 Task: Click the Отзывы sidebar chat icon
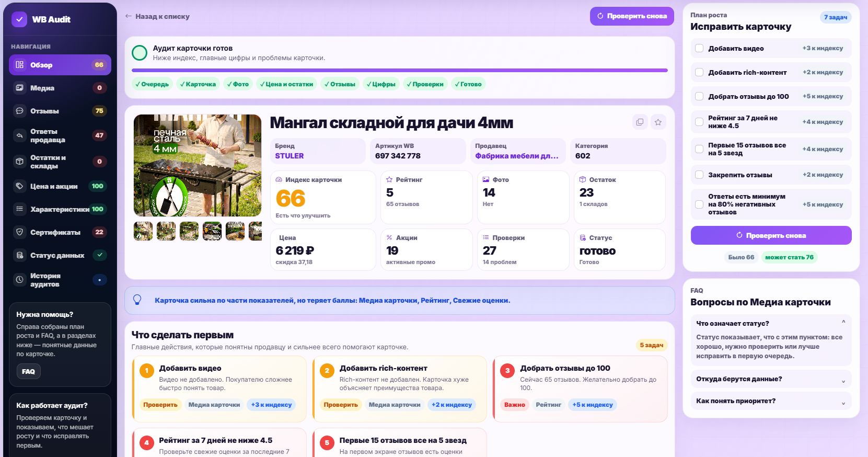20,111
